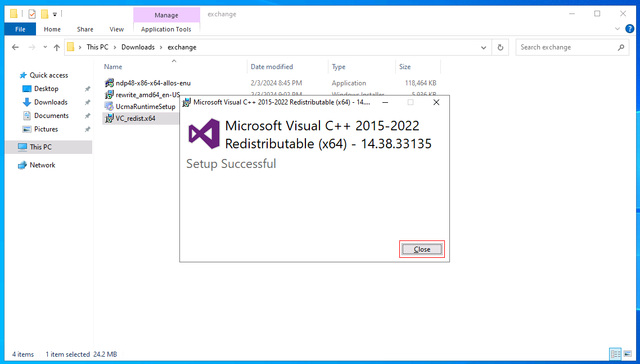This screenshot has height=364, width=640.
Task: Unpin Documents using its pin icon
Action: [x=87, y=116]
